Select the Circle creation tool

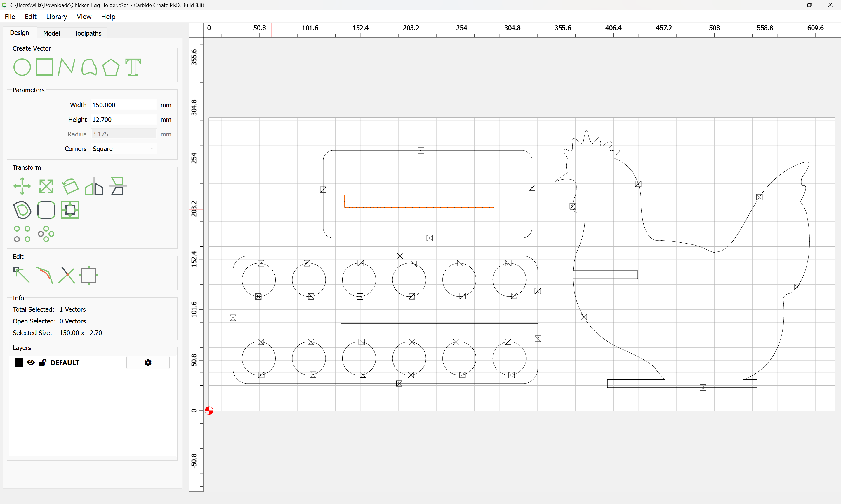22,67
